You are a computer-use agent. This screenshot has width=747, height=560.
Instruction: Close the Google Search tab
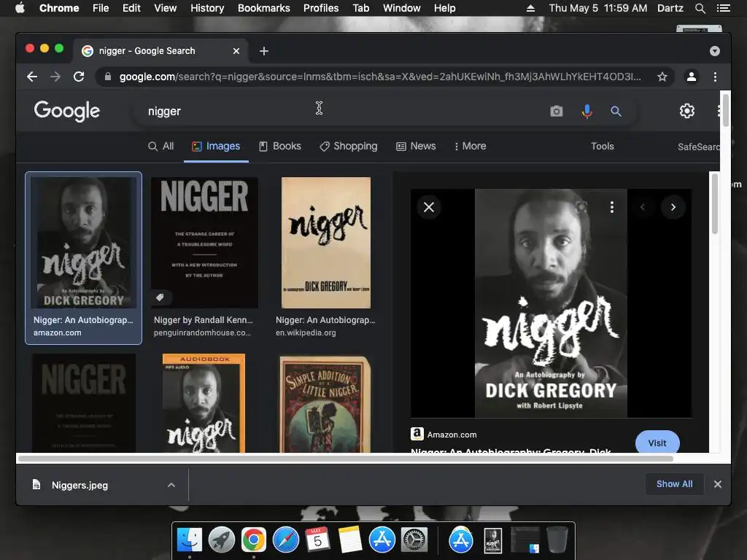[236, 51]
